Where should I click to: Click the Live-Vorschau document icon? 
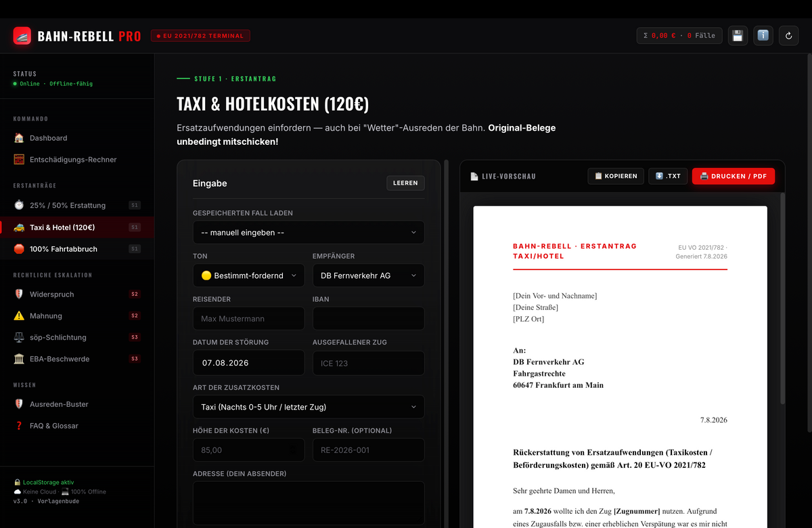coord(474,176)
